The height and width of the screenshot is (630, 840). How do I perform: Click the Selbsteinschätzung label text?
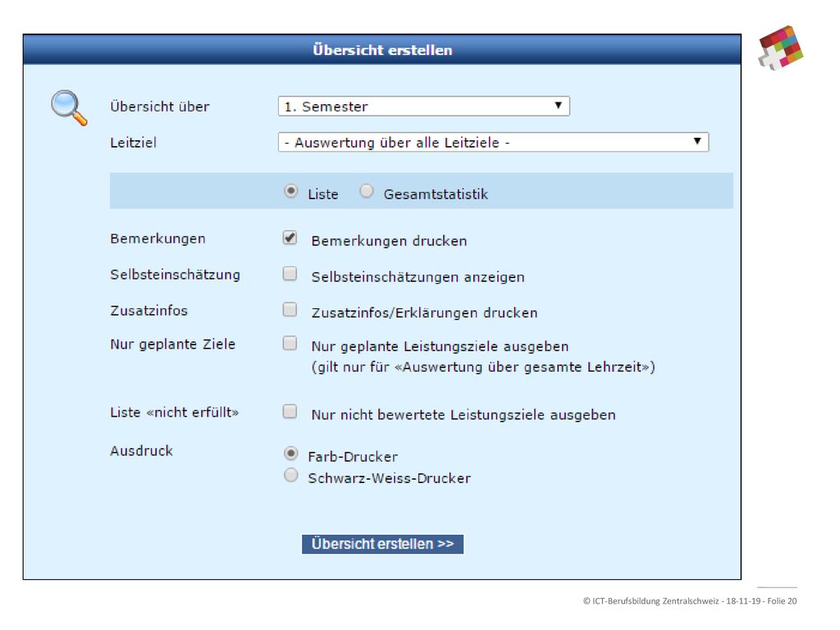pos(176,274)
